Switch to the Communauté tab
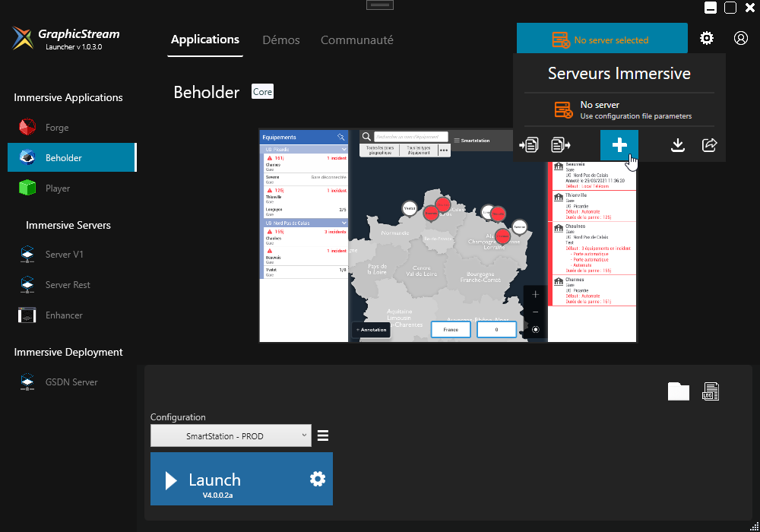The width and height of the screenshot is (760, 532). [x=356, y=40]
